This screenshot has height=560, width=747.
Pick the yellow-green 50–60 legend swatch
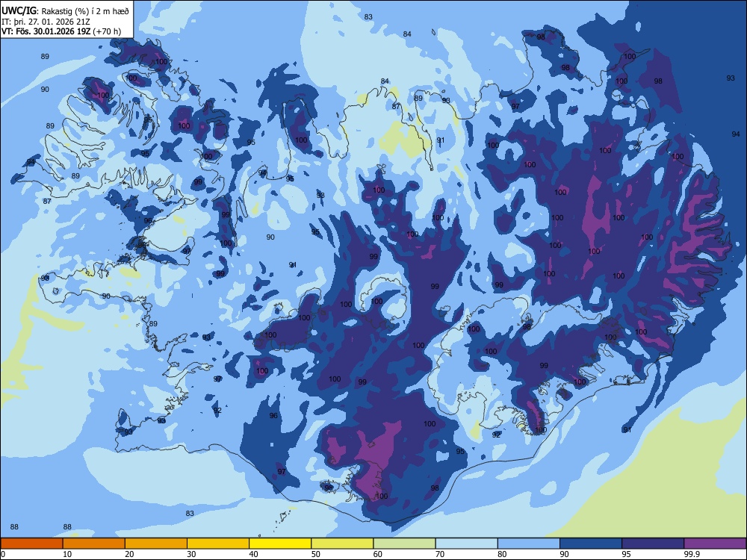[342, 544]
